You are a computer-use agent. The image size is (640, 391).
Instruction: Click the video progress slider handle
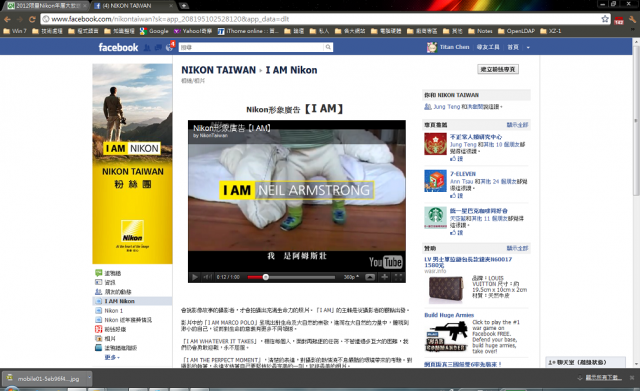pyautogui.click(x=265, y=277)
